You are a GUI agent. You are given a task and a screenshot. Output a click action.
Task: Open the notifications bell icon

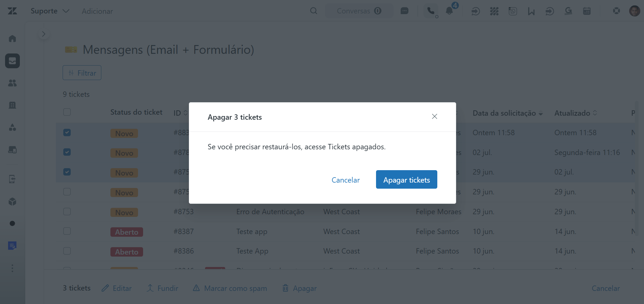[449, 11]
